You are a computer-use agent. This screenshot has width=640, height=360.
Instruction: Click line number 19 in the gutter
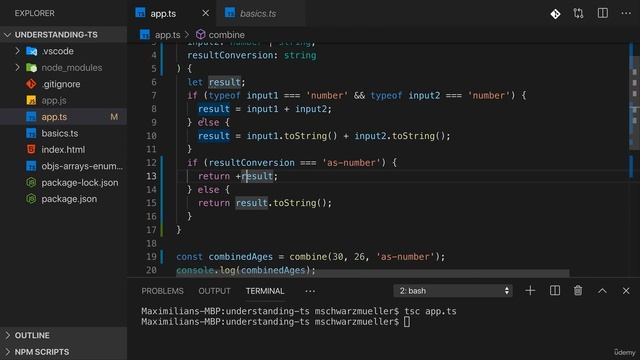point(151,257)
